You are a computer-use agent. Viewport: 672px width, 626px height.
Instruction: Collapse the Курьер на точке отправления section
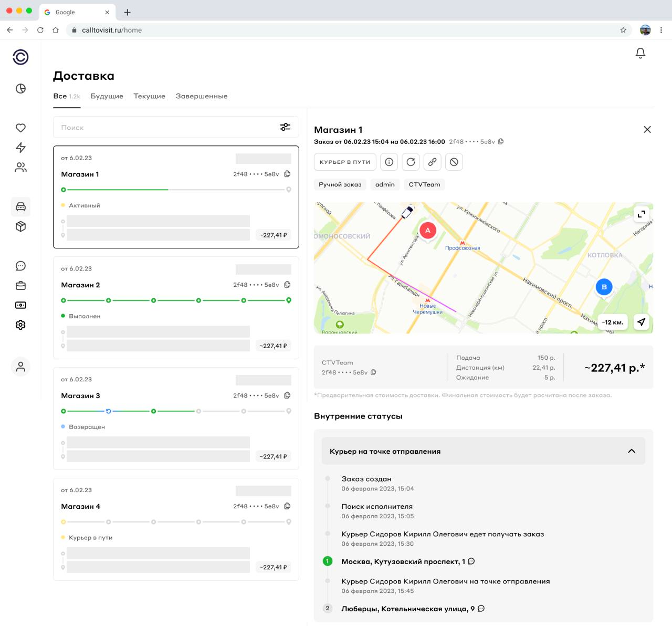tap(631, 451)
